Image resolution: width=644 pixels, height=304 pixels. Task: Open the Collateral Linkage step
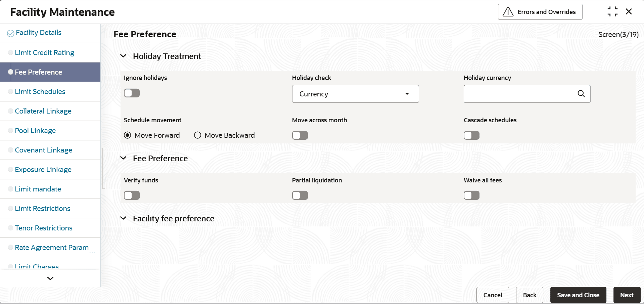(x=43, y=111)
